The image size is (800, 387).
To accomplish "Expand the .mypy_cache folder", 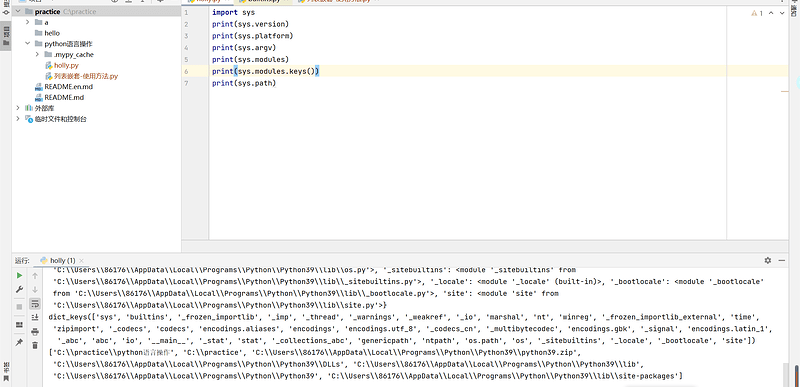I will pyautogui.click(x=37, y=55).
